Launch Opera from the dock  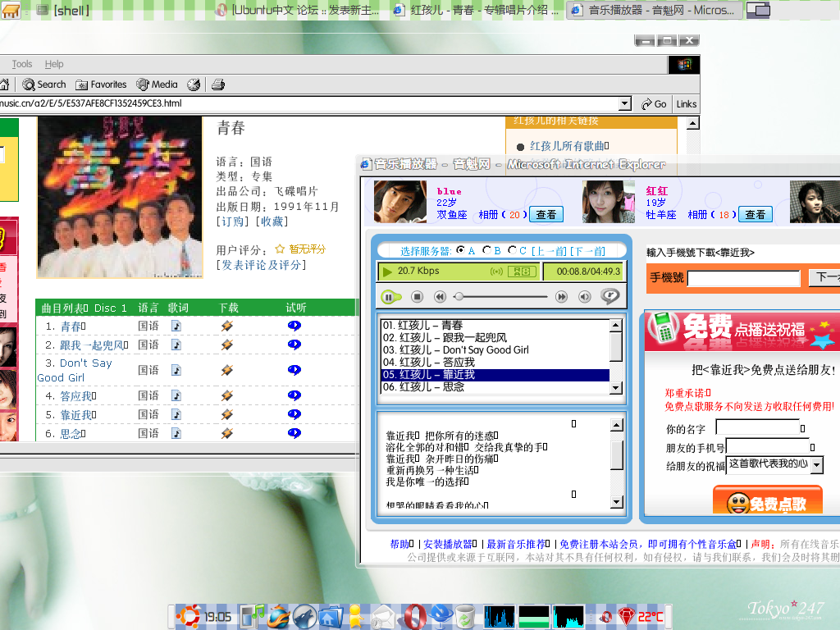tap(414, 617)
